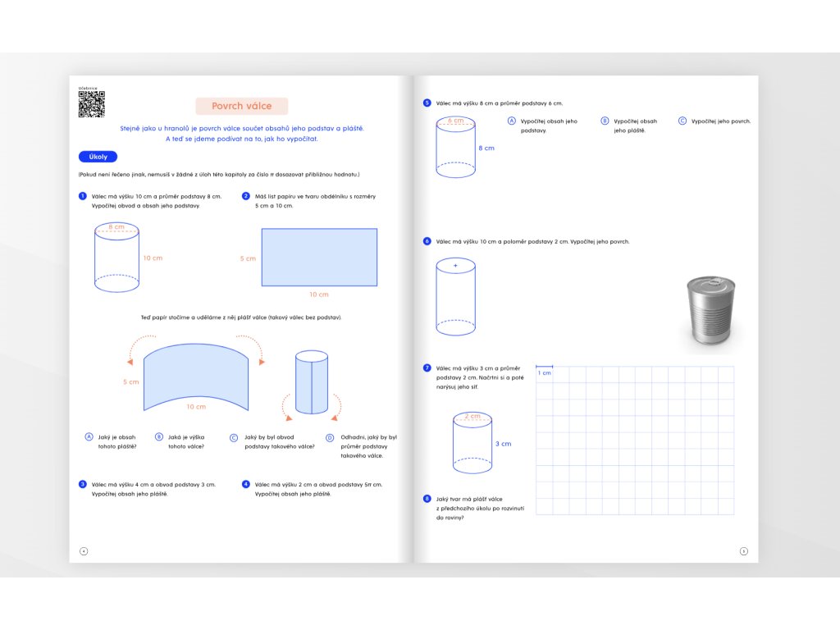The width and height of the screenshot is (840, 630).
Task: Select "8 cm" diameter label on exercise 1 cylinder
Action: point(116,227)
